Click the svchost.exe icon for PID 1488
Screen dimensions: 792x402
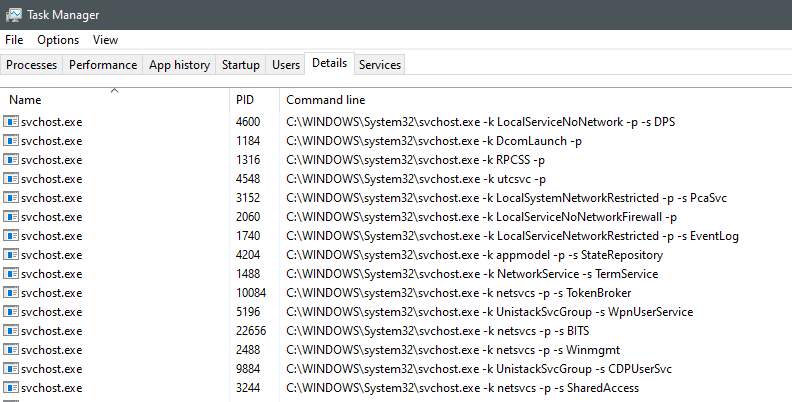tap(11, 274)
